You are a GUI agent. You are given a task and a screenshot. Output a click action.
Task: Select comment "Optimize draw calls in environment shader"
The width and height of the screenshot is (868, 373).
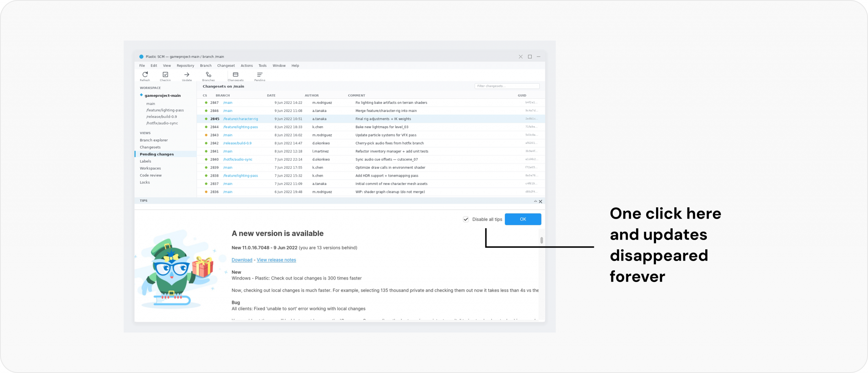point(390,168)
